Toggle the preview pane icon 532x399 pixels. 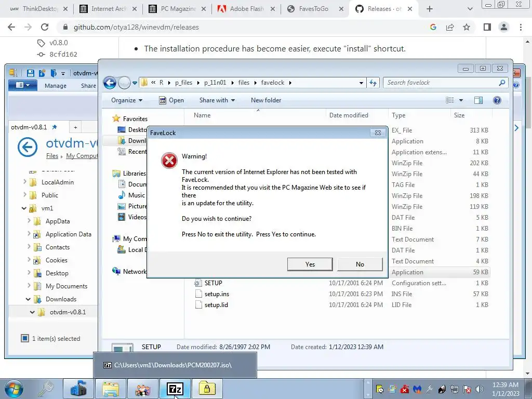click(x=478, y=100)
